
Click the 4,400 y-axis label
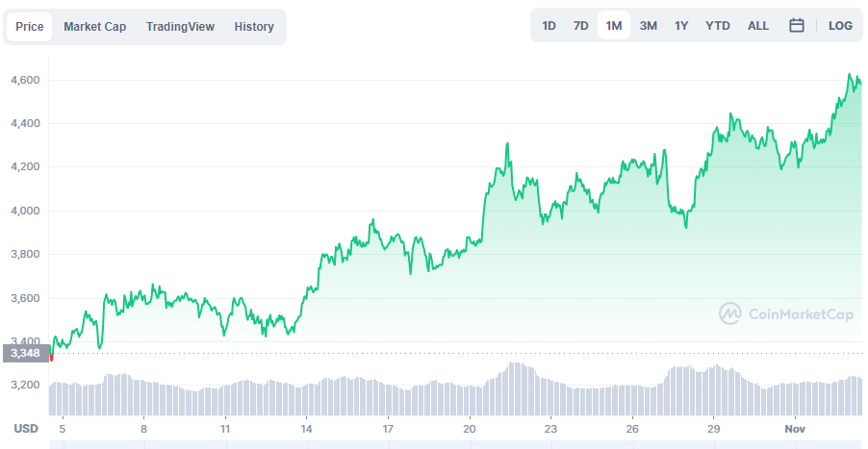coord(25,123)
